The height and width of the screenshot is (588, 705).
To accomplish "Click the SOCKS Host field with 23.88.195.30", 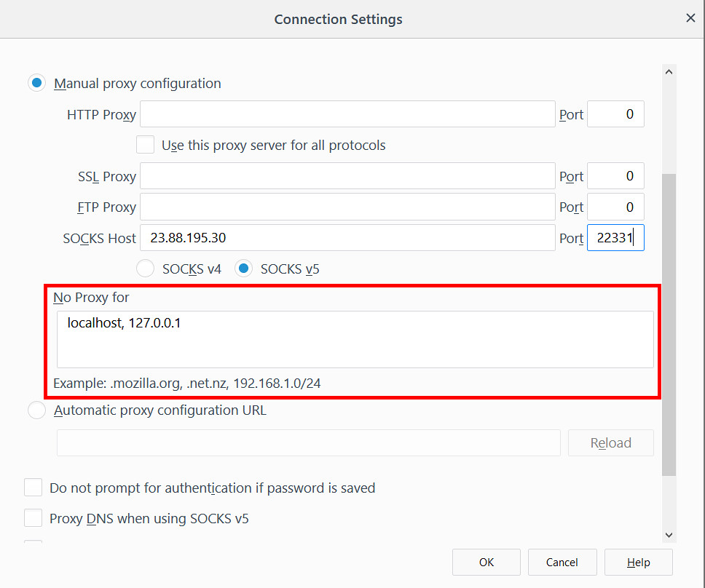I will [347, 238].
